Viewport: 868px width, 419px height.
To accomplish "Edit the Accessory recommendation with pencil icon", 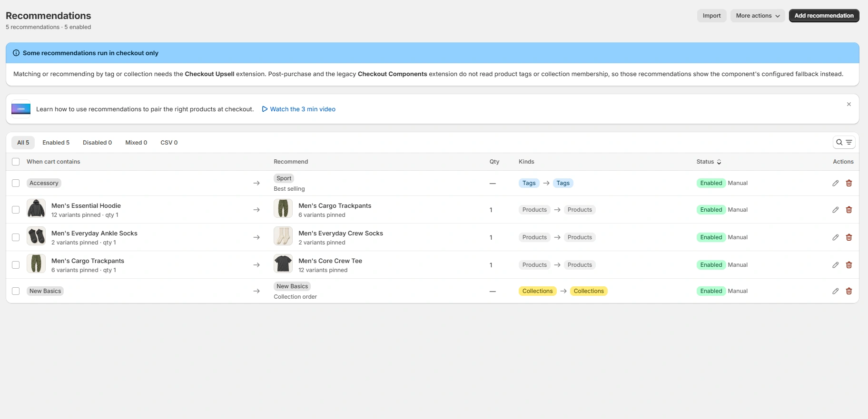I will tap(836, 183).
